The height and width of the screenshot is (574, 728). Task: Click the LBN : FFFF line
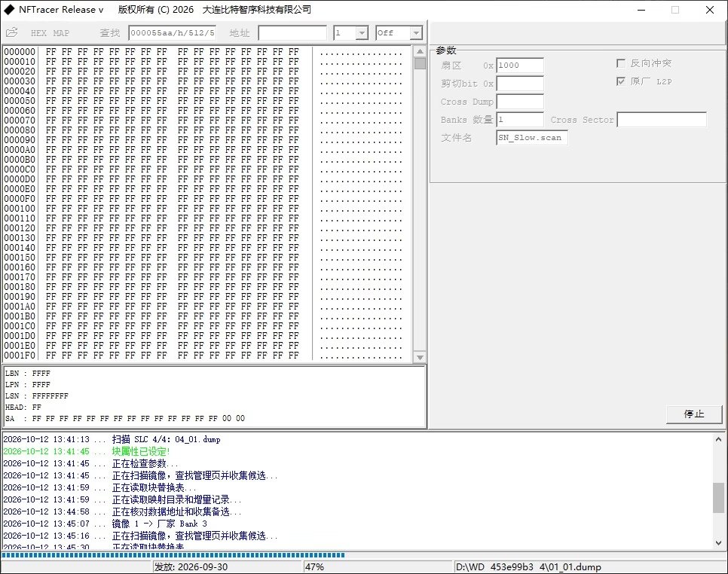click(x=27, y=373)
